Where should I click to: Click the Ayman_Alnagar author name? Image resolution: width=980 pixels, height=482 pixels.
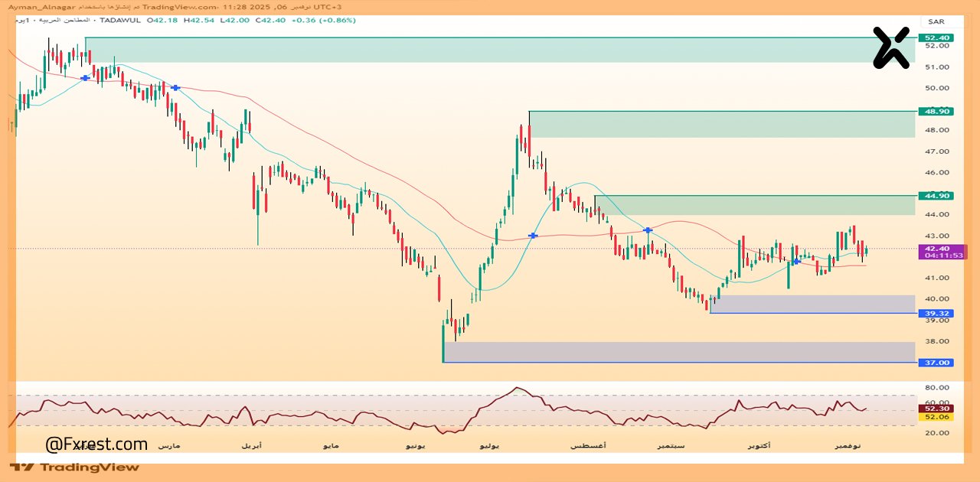click(36, 6)
